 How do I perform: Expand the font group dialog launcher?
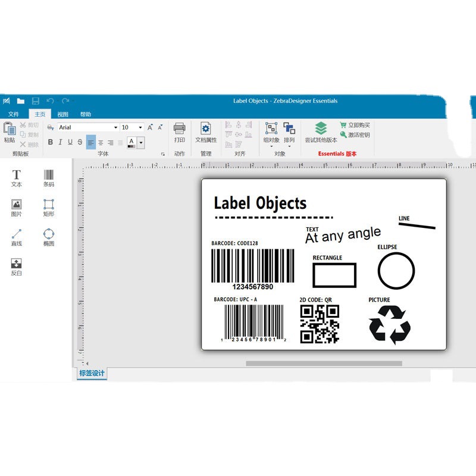tap(162, 154)
